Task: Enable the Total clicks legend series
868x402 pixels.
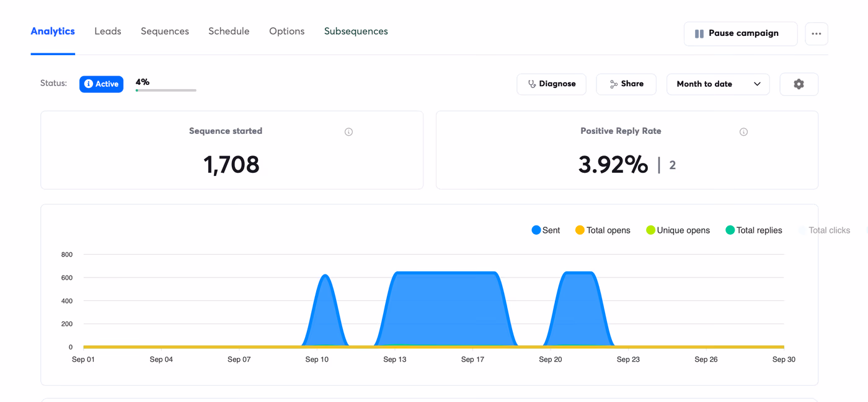Action: tap(825, 230)
